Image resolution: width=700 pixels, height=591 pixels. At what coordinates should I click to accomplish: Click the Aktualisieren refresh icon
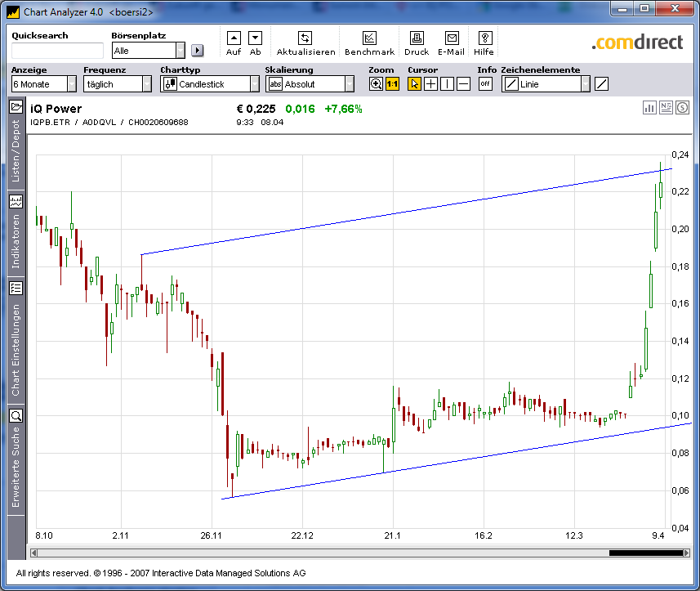click(305, 38)
